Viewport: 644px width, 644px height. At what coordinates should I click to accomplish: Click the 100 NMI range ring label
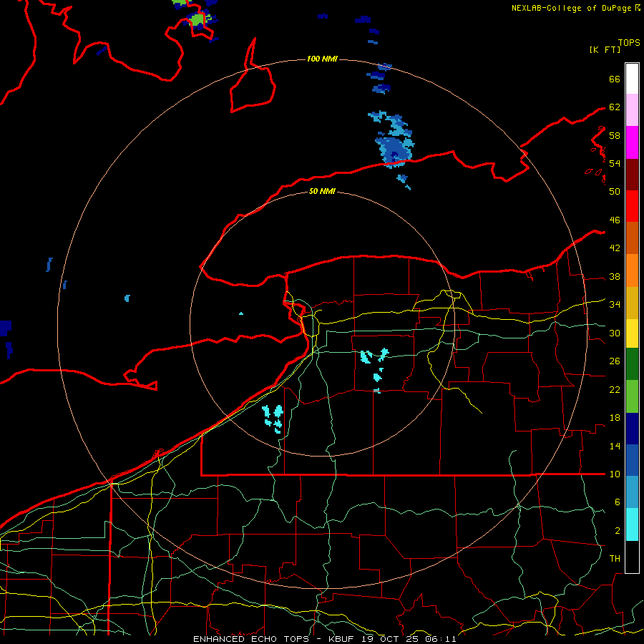(322, 59)
